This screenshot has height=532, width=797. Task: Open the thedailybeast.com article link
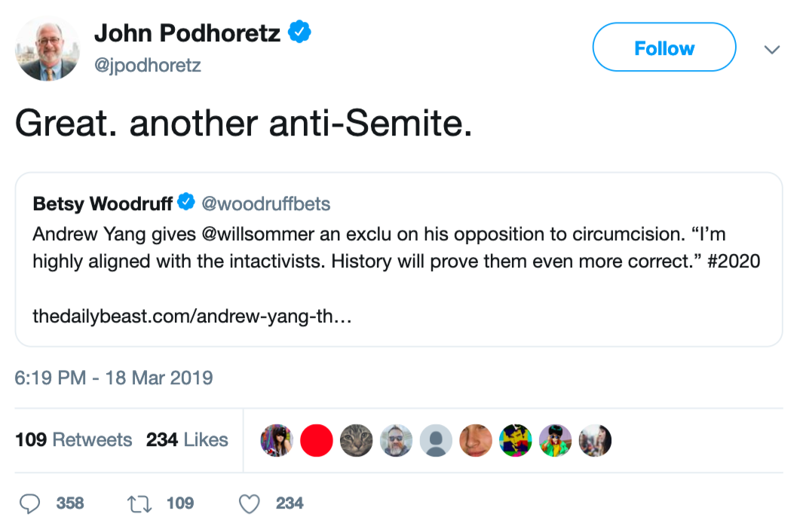tap(192, 316)
